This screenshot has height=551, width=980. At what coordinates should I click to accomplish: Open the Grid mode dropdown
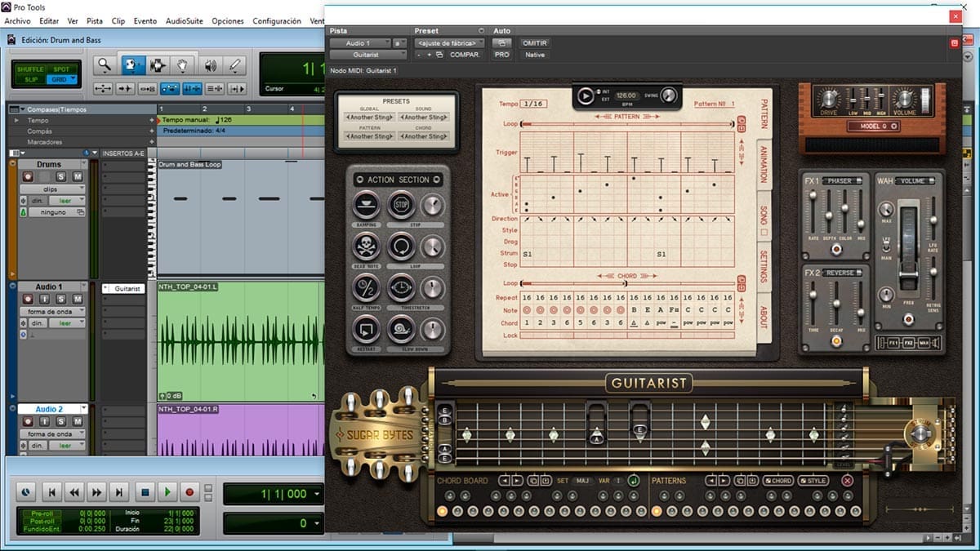[62, 79]
